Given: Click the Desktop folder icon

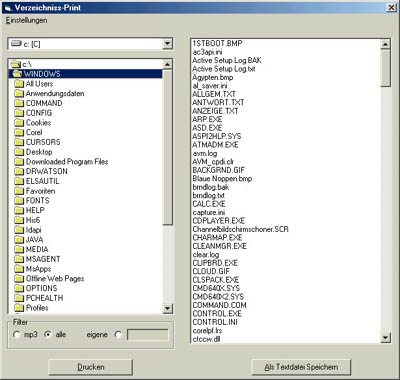Looking at the screenshot, I should tap(19, 152).
